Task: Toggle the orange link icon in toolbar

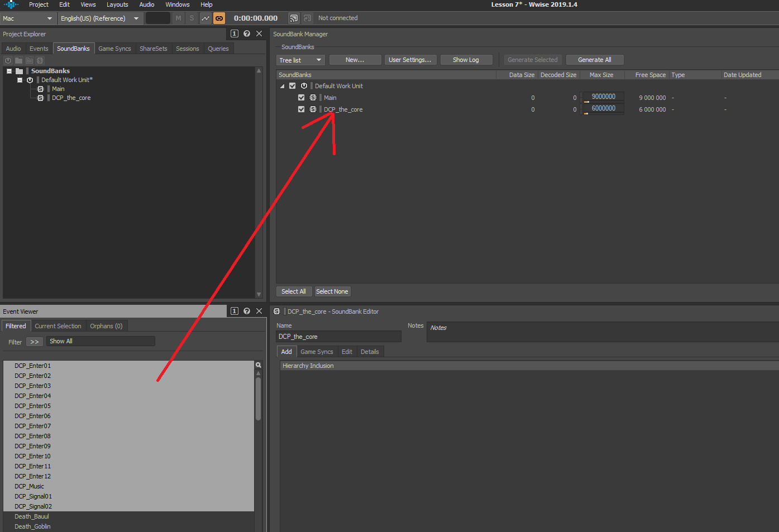Action: 219,18
